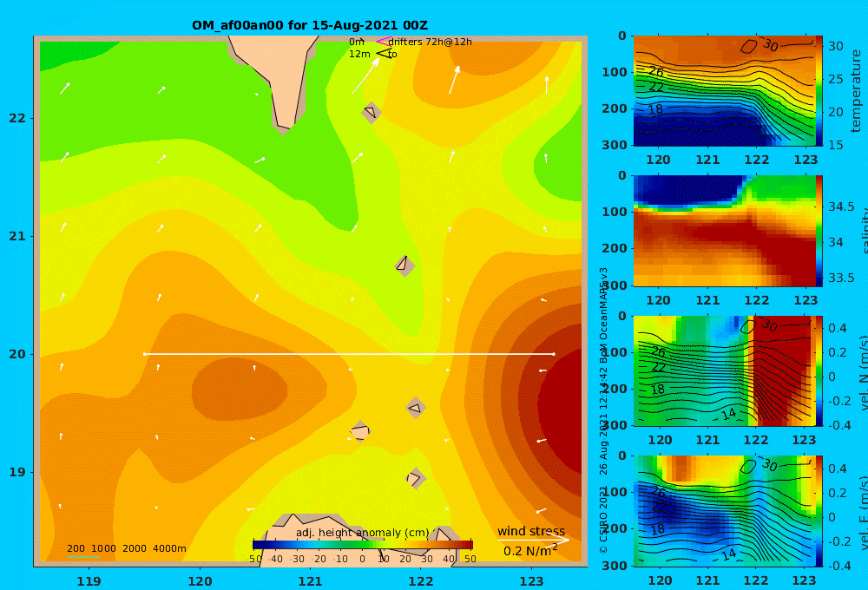Viewport: 868px width, 590px height.
Task: Click the latitude label 20 on the map axis
Action: (x=16, y=354)
